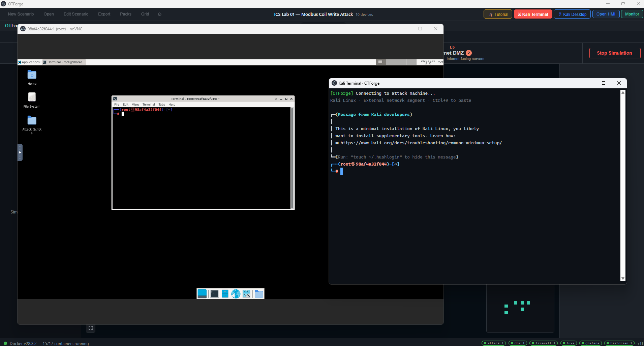Image resolution: width=644 pixels, height=346 pixels.
Task: Open the file manager drawer icon in dock
Action: pyautogui.click(x=225, y=294)
